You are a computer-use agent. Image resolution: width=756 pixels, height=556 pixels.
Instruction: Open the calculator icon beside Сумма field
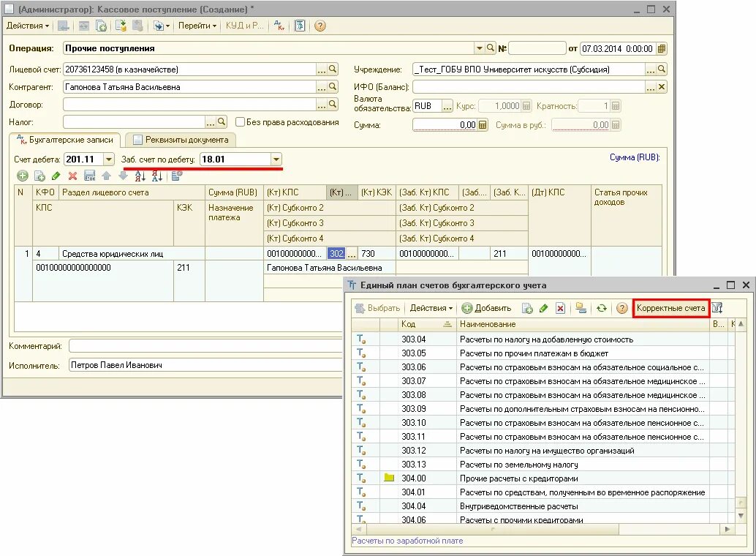(483, 125)
